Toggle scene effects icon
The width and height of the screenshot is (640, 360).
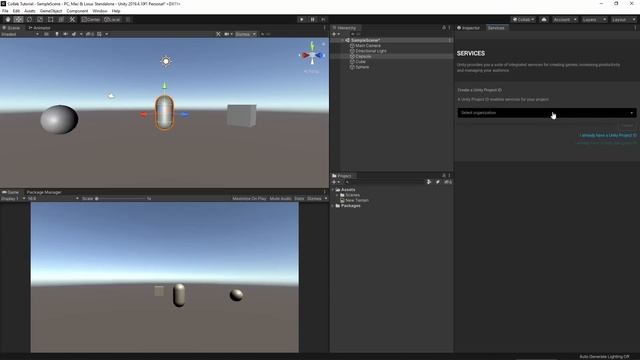tap(74, 34)
